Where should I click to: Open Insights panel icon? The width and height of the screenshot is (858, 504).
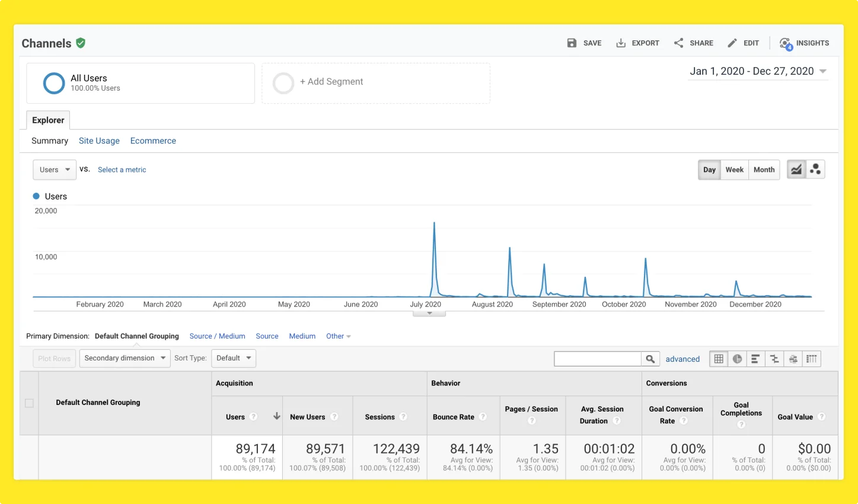tap(786, 43)
